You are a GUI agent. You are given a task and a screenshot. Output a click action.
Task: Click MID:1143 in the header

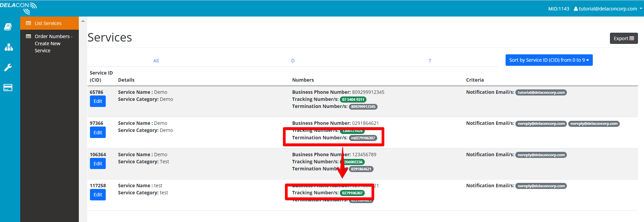[558, 9]
